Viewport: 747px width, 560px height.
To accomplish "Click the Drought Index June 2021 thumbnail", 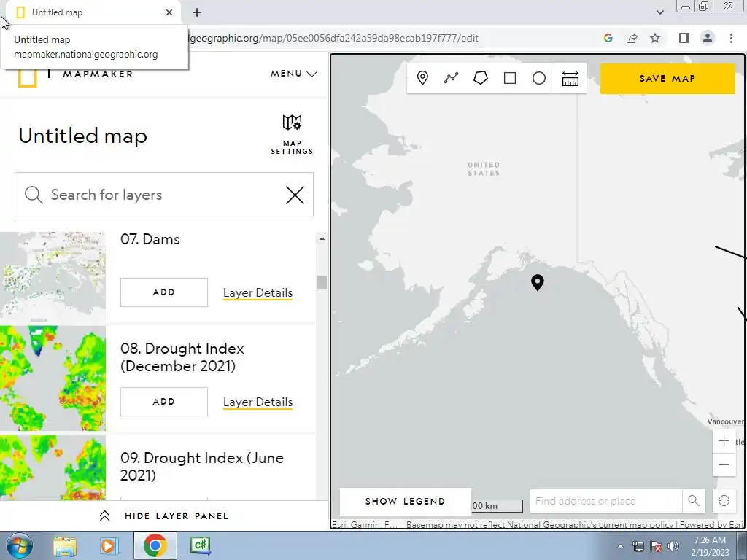I will coord(53,467).
